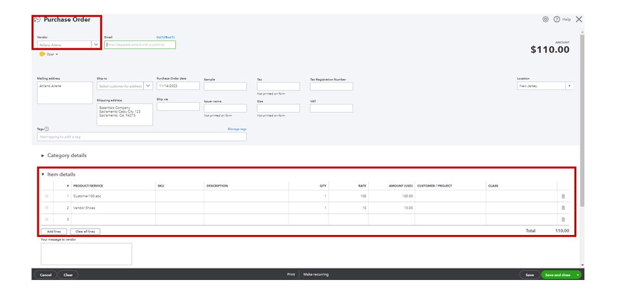The image size is (644, 289).
Task: Click the Clear all lines button
Action: pyautogui.click(x=85, y=232)
